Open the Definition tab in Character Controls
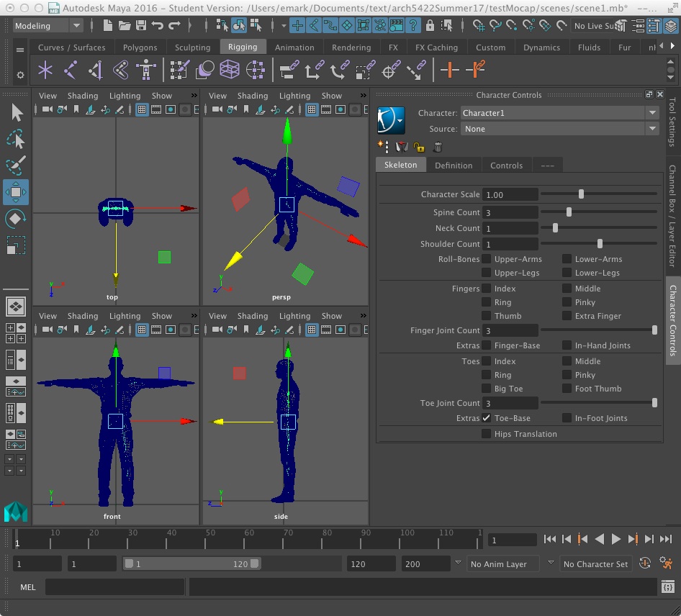This screenshot has height=616, width=681. tap(454, 166)
